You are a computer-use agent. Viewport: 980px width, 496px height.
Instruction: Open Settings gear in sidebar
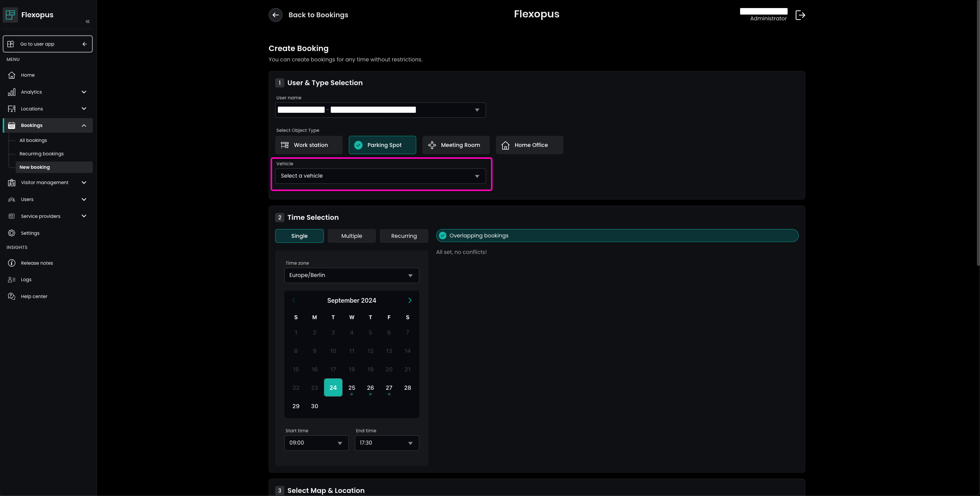click(x=30, y=233)
